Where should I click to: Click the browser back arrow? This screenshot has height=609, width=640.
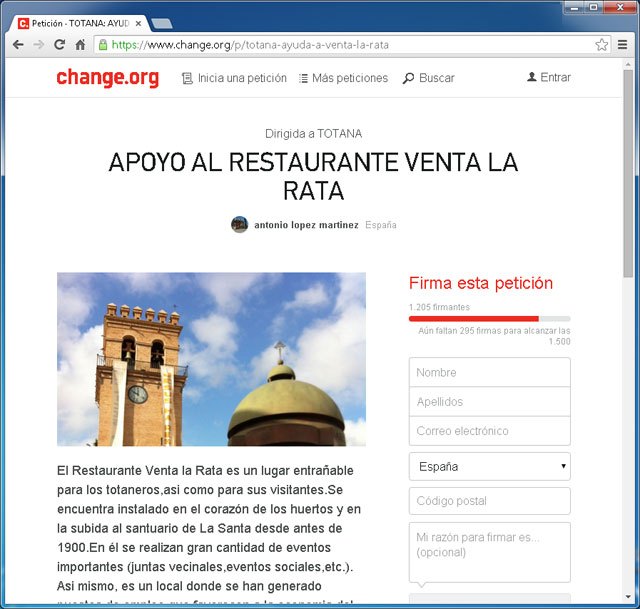[x=18, y=45]
